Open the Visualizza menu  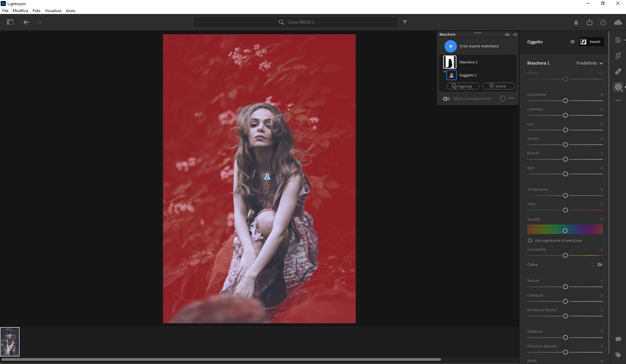[53, 11]
